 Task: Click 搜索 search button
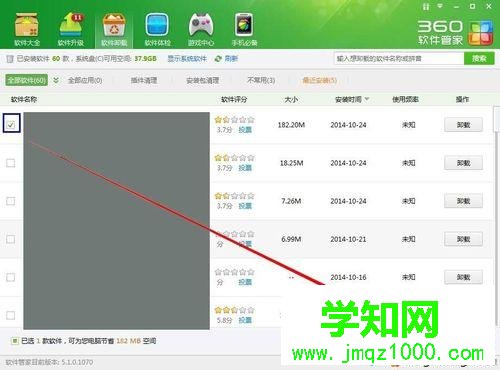pyautogui.click(x=479, y=59)
